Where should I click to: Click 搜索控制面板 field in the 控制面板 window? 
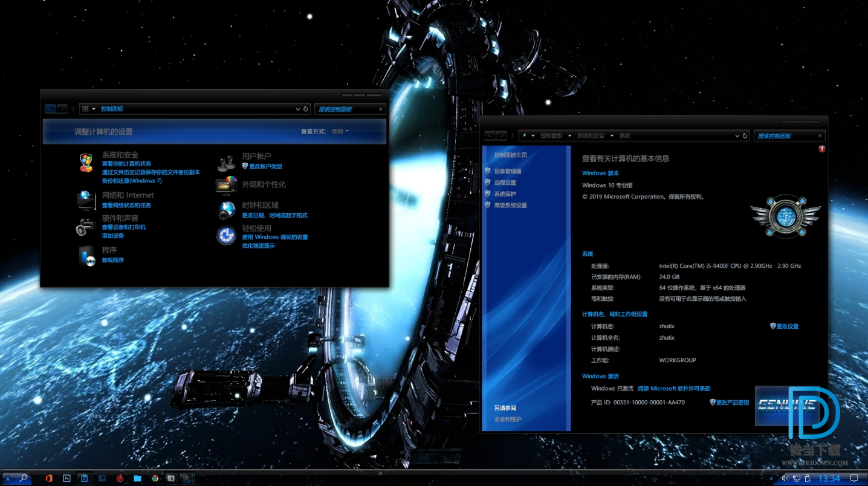[x=350, y=109]
